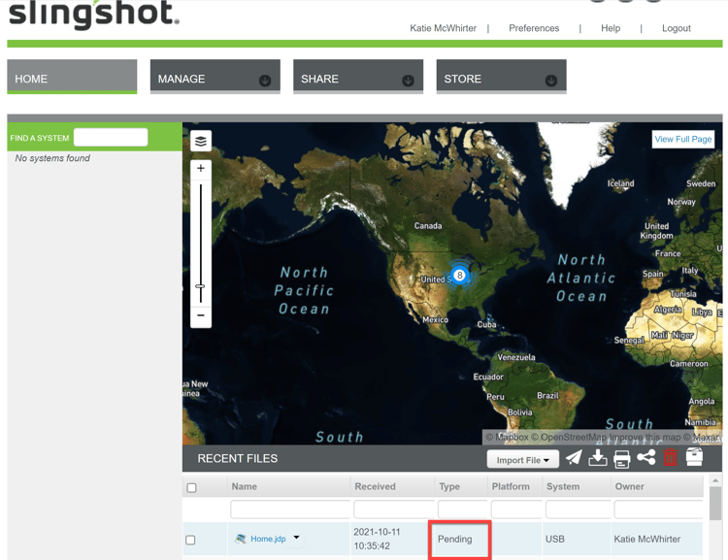Zoom out with the map minus button
728x560 pixels.
(201, 315)
